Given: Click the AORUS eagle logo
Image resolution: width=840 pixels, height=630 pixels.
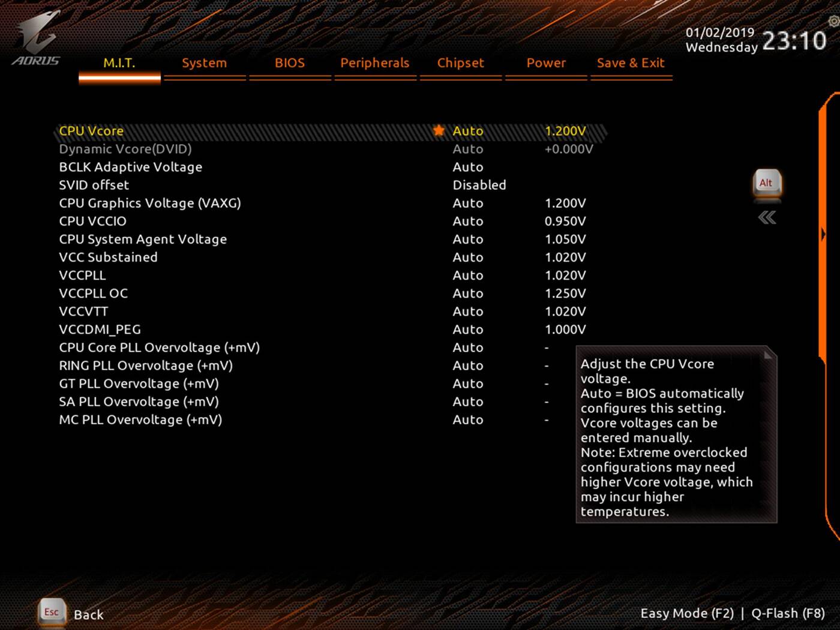Looking at the screenshot, I should click(37, 33).
